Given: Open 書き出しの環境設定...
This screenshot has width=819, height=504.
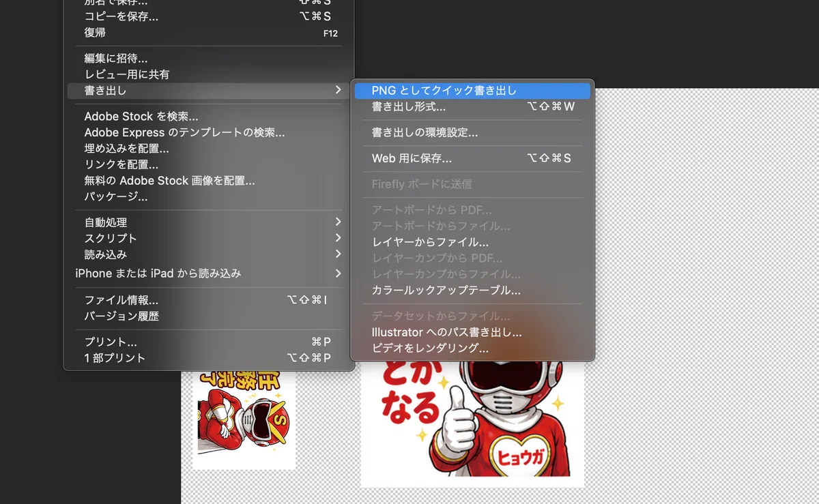Looking at the screenshot, I should click(x=472, y=132).
